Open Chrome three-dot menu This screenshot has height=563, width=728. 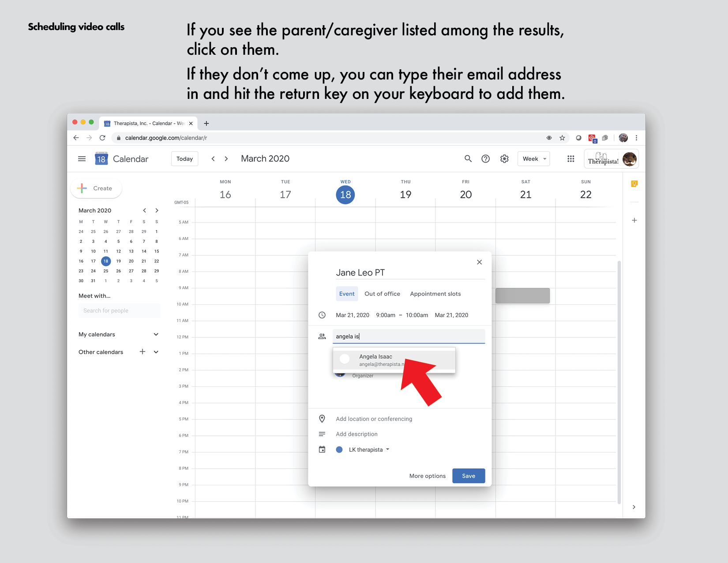pos(636,138)
